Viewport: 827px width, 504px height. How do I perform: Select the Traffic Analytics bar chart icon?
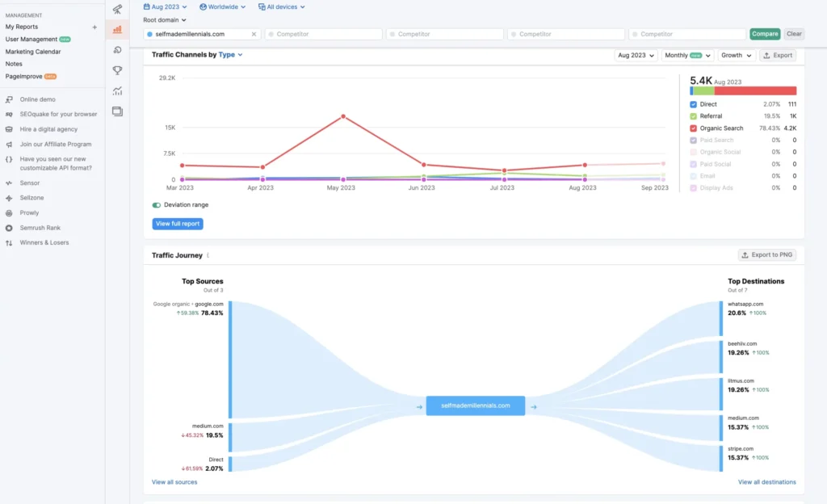point(117,28)
